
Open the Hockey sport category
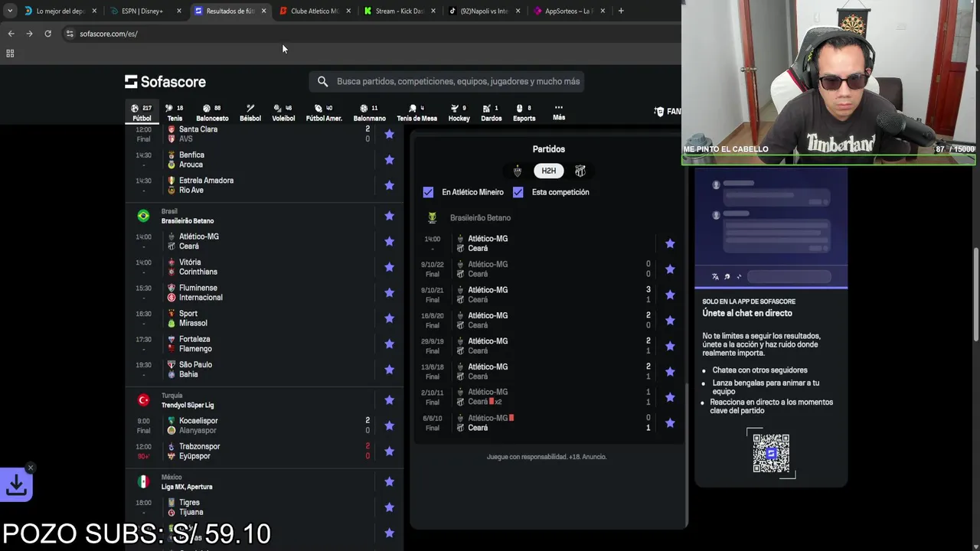(459, 112)
